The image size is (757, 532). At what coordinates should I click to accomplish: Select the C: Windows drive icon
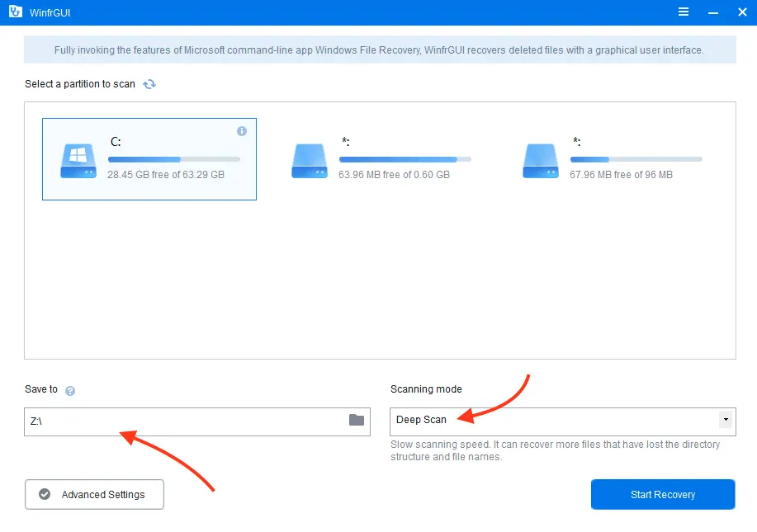pos(78,160)
